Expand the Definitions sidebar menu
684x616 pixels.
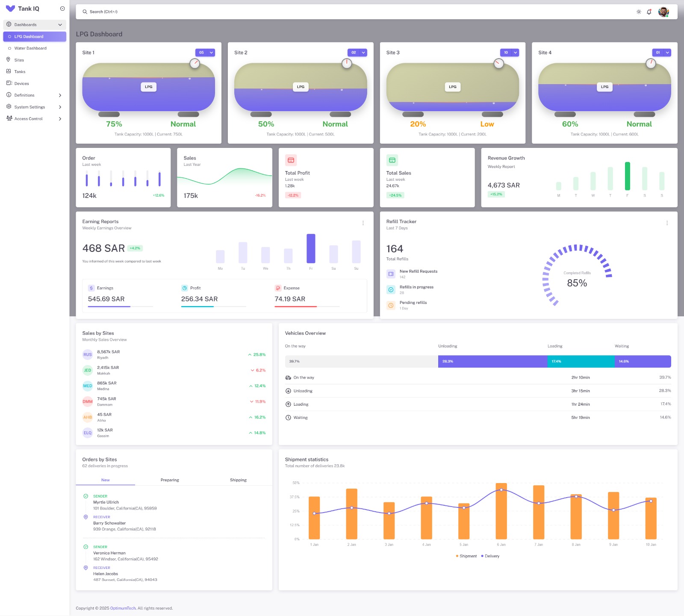(34, 95)
